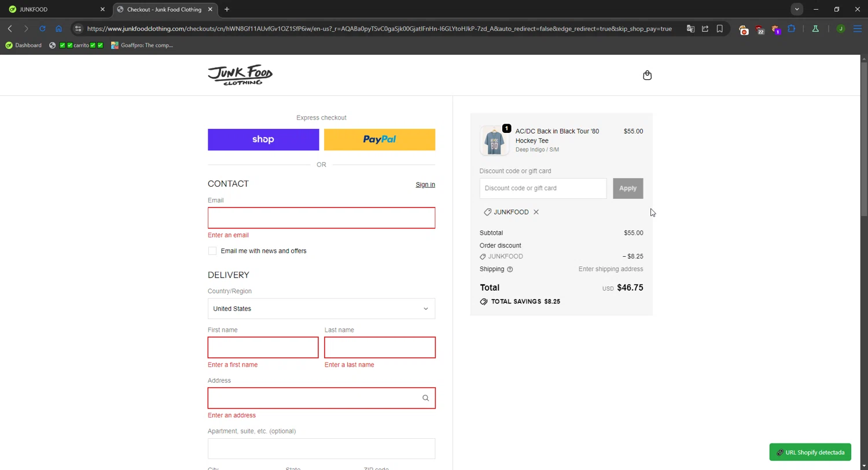
Task: Pay with the Shop express checkout button
Action: click(263, 139)
